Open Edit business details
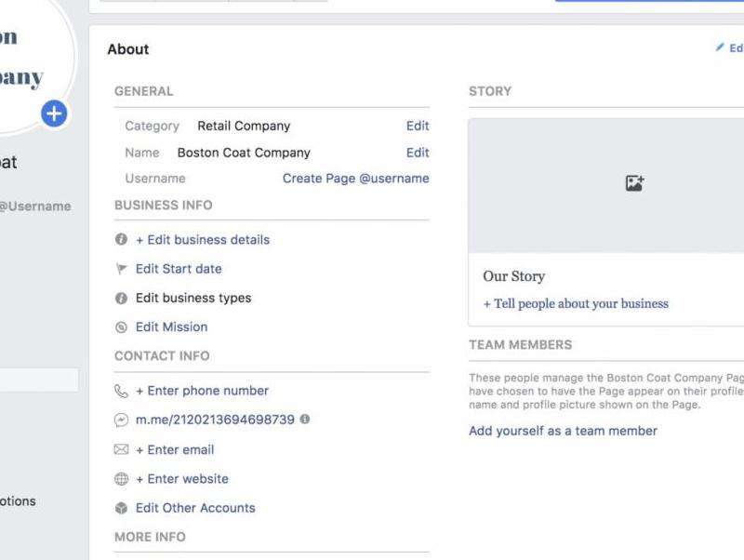Viewport: 744px width, 560px height. point(203,240)
